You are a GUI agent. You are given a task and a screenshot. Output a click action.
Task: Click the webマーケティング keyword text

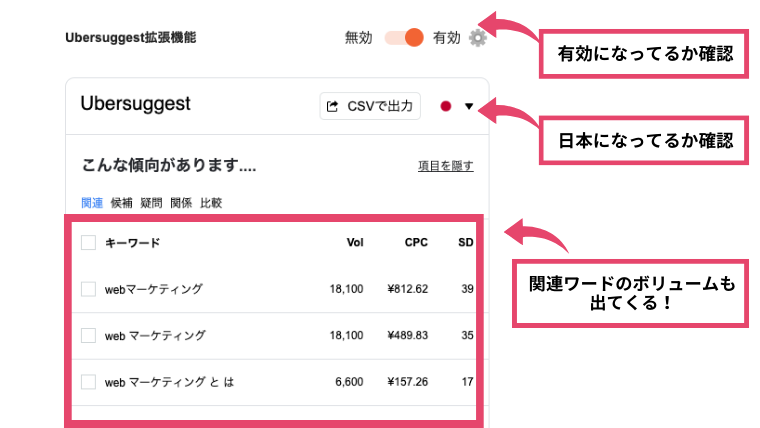[x=154, y=289]
